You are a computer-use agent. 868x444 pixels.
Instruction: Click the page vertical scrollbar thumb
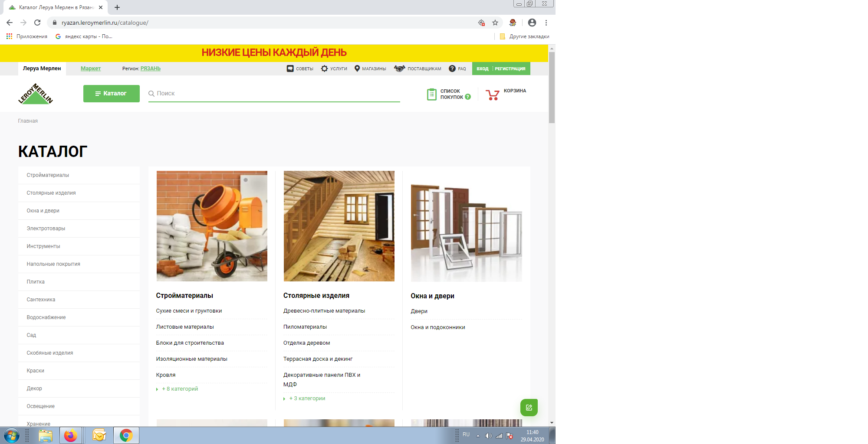(552, 88)
